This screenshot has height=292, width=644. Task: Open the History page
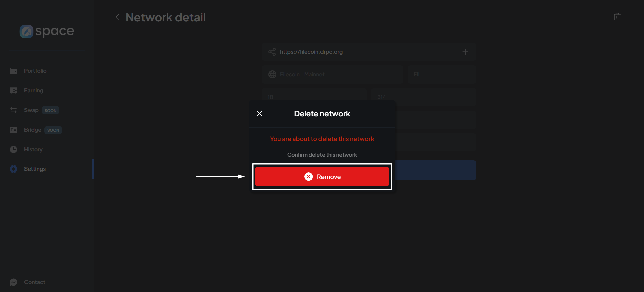(x=33, y=149)
